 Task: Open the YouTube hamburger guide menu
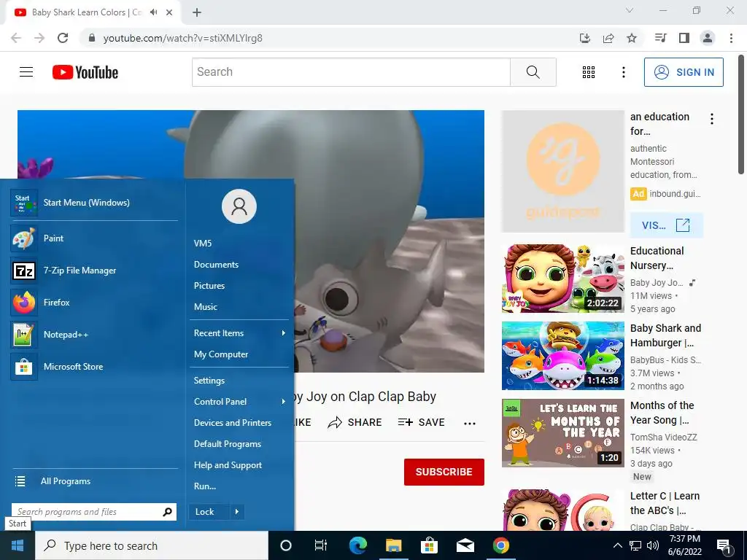pyautogui.click(x=26, y=72)
